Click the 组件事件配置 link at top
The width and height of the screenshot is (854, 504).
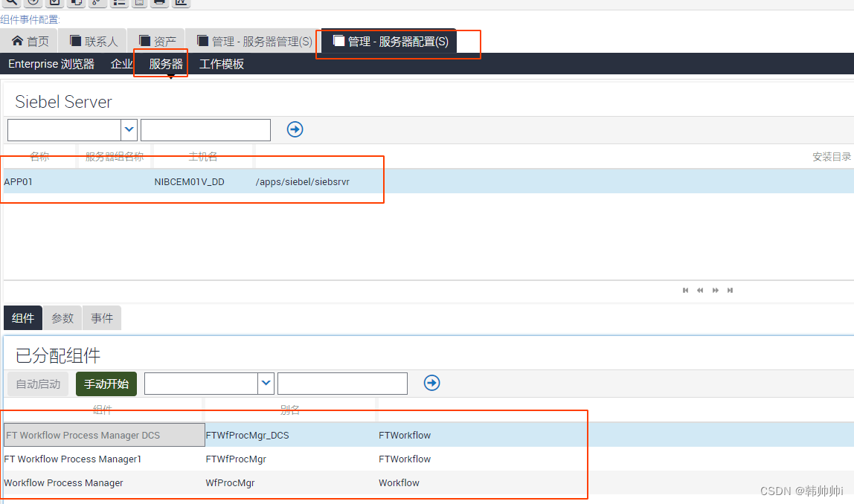(30, 19)
